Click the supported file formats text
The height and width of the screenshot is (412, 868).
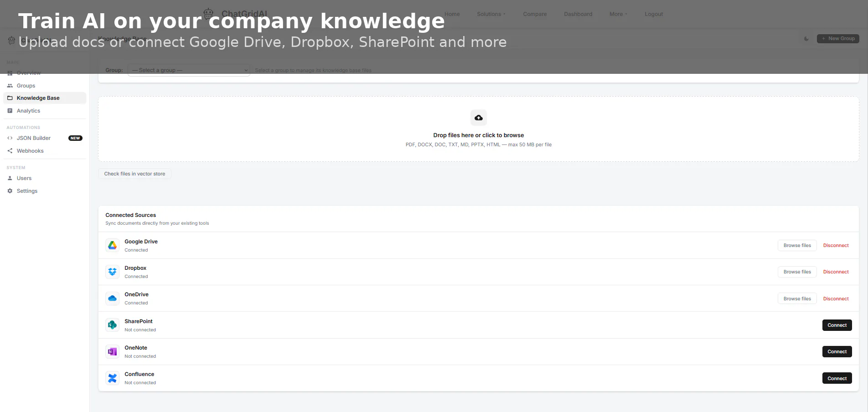[x=479, y=145]
